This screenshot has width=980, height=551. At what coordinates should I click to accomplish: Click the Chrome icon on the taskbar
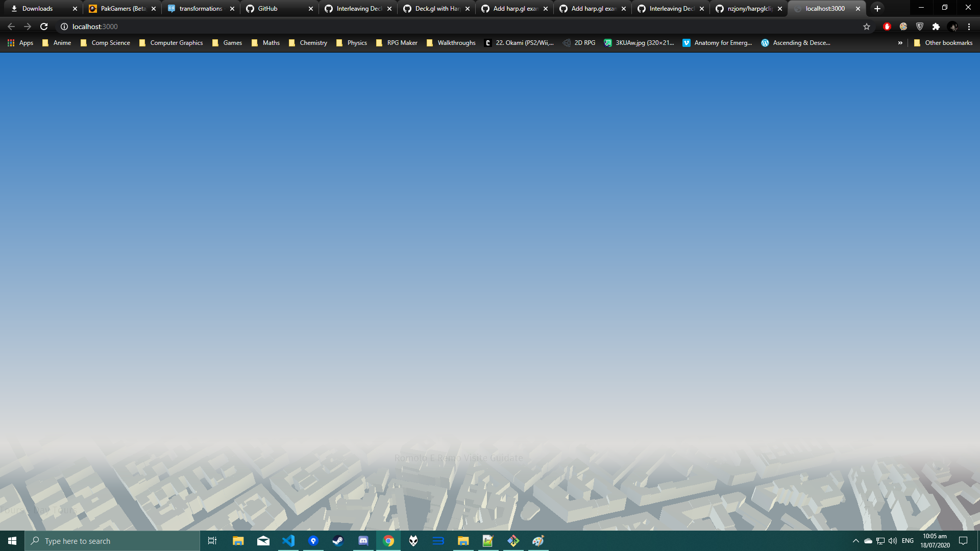[x=388, y=541]
